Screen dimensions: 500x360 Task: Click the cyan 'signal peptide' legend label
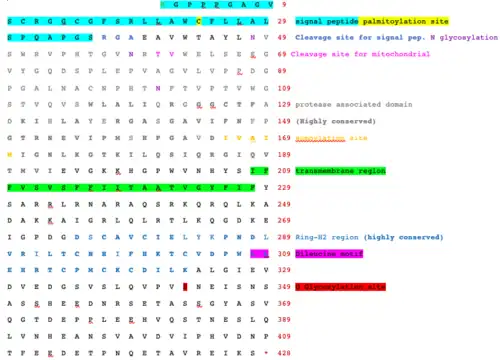tap(327, 21)
